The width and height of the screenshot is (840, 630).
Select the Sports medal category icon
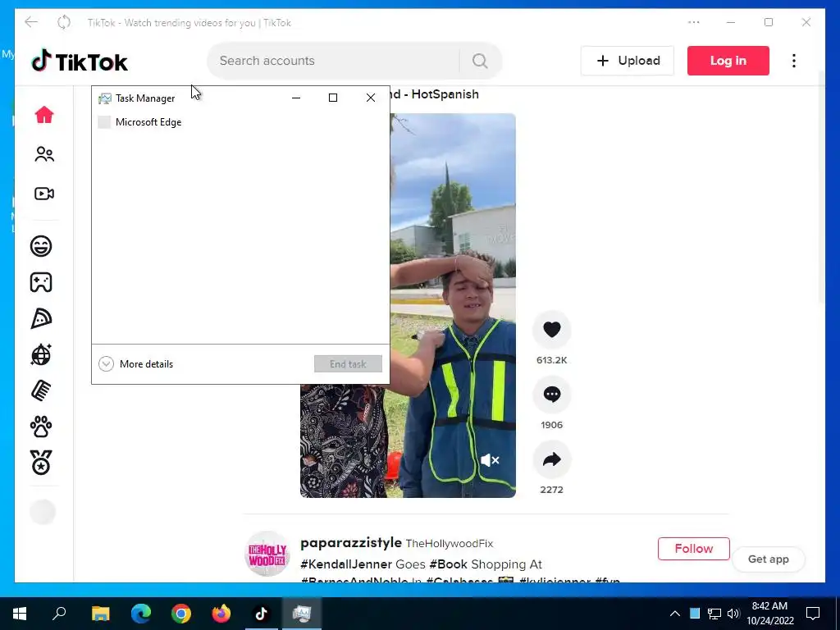41,463
